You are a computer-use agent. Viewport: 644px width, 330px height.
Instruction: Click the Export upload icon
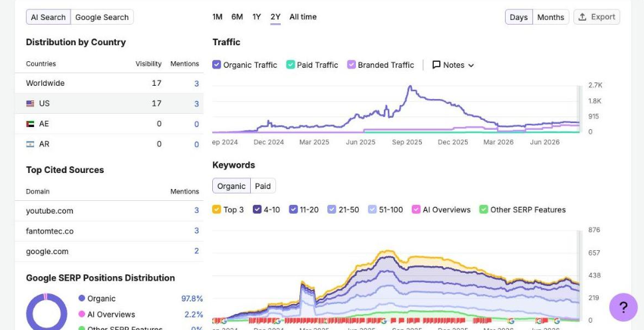[582, 17]
